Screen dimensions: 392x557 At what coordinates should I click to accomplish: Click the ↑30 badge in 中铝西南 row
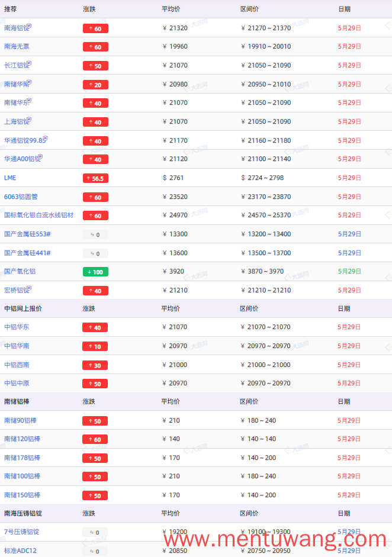(x=95, y=365)
